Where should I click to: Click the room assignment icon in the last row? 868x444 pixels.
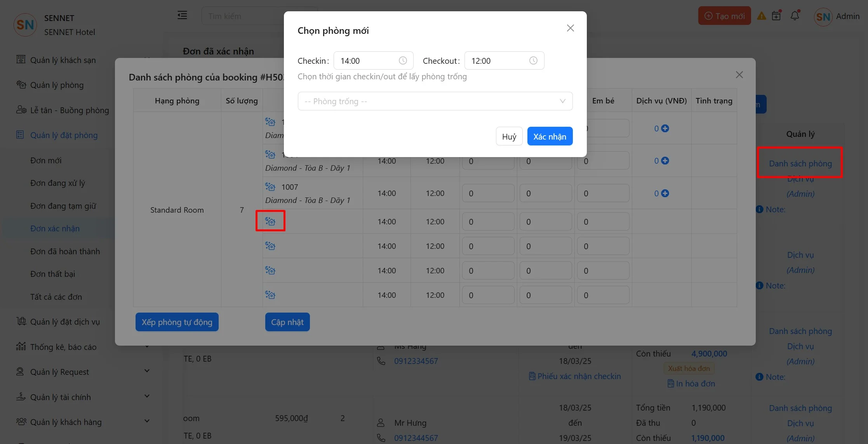point(270,295)
